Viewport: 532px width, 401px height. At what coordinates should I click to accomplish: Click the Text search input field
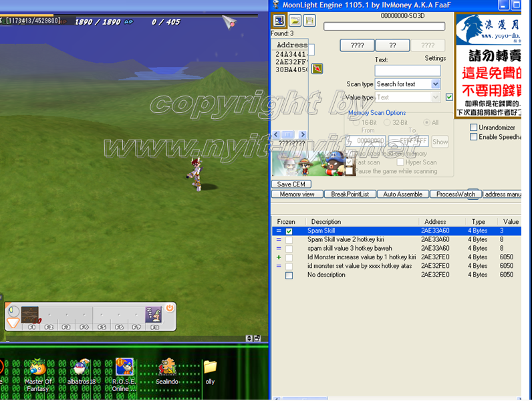click(408, 71)
